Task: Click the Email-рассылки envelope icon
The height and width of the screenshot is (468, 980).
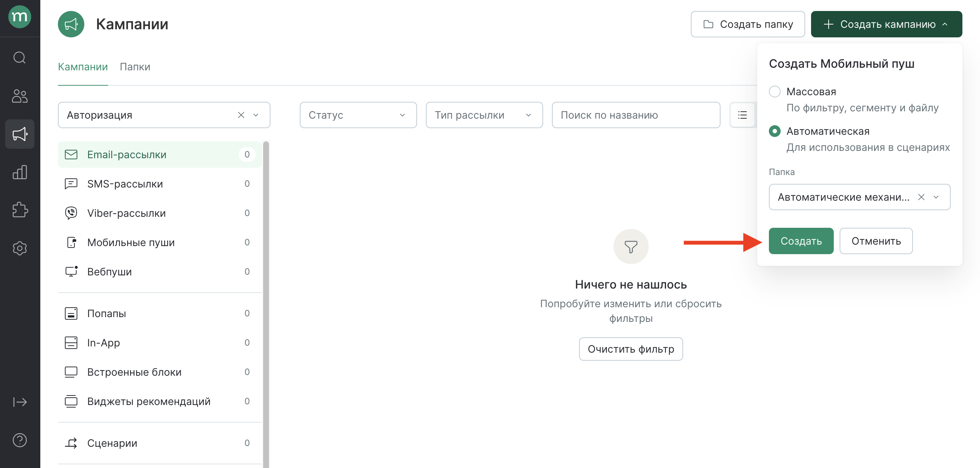Action: click(71, 155)
